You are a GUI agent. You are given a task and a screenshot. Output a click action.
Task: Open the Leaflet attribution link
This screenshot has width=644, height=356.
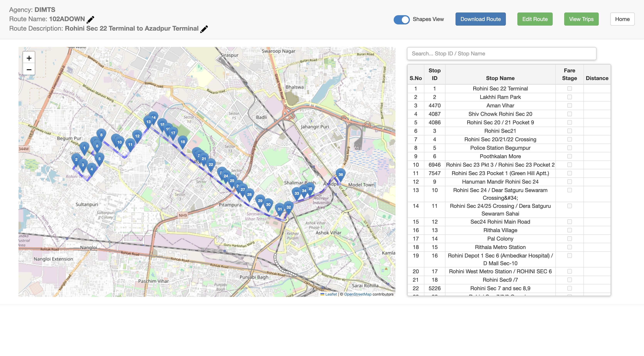[x=331, y=294]
